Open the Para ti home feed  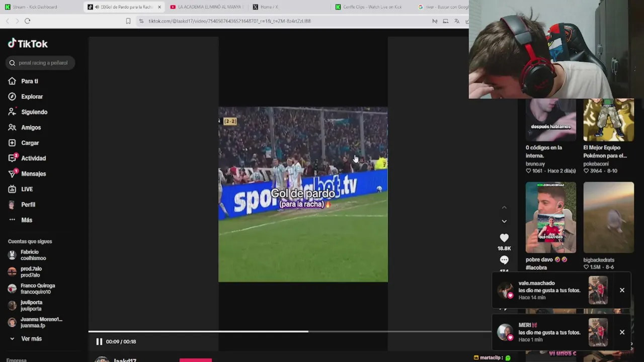click(x=23, y=81)
